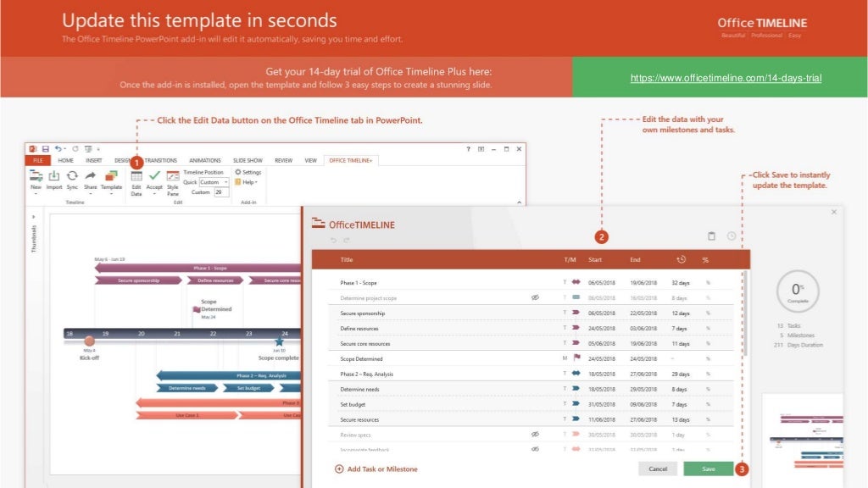Screen dimensions: 868x488
Task: Toggle T/M type for Phase 1 - Scope row
Action: coord(565,282)
